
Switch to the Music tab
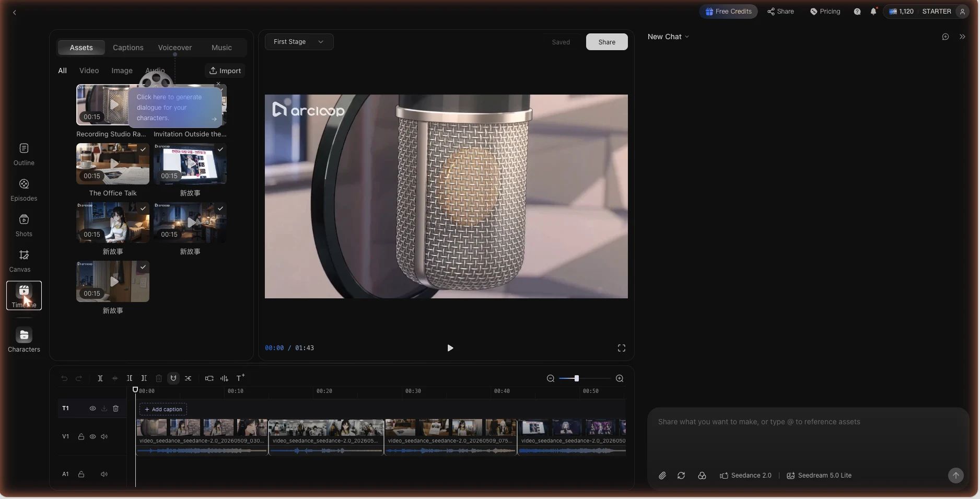click(x=221, y=48)
